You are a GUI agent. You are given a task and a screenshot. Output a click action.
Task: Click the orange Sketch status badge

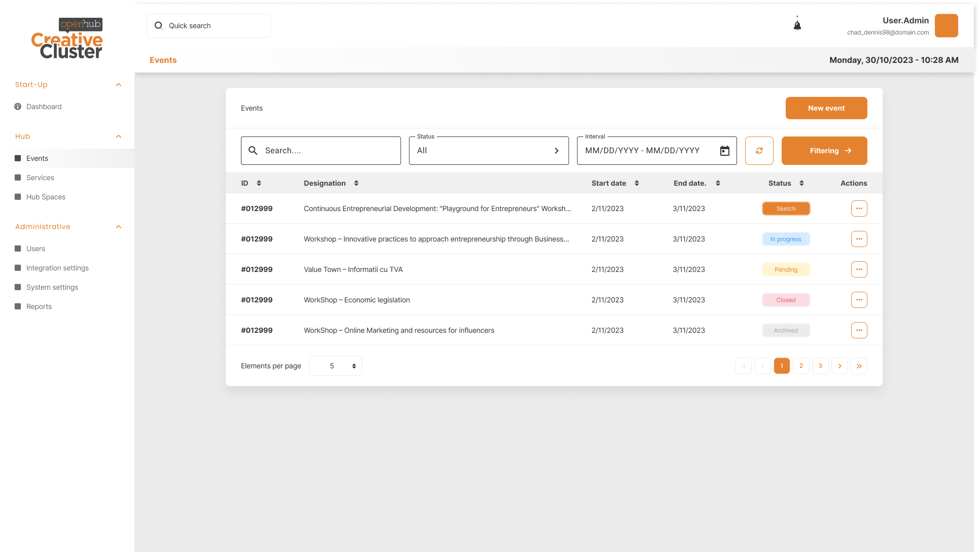(x=786, y=209)
